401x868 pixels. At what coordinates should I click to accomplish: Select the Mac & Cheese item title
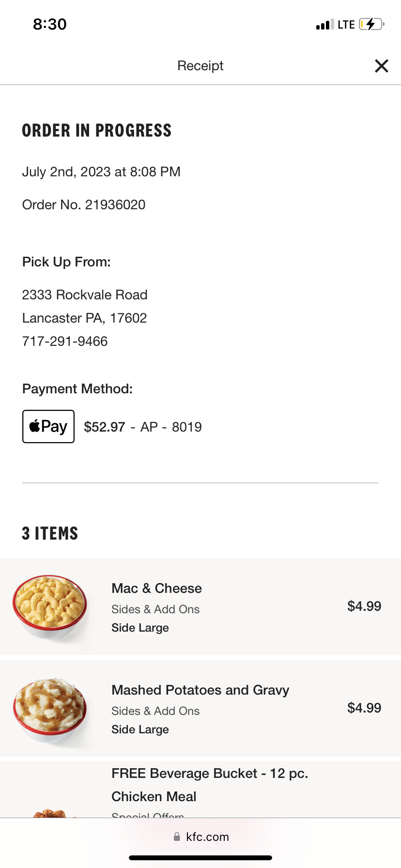click(x=156, y=589)
